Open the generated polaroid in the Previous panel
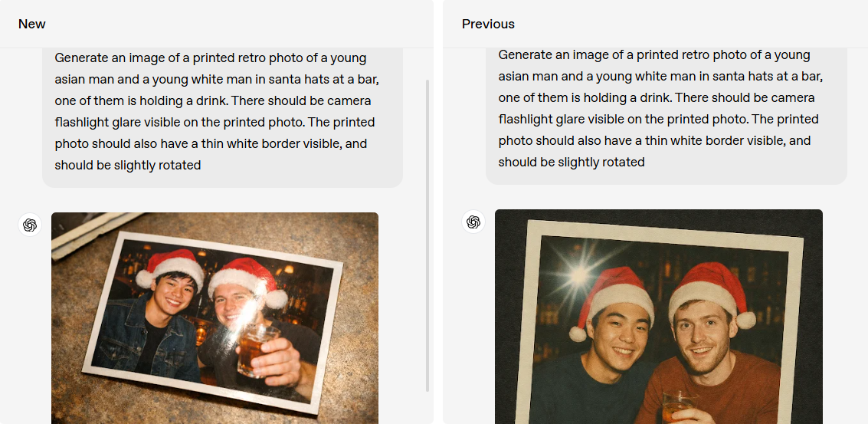This screenshot has width=868, height=424. tap(659, 317)
